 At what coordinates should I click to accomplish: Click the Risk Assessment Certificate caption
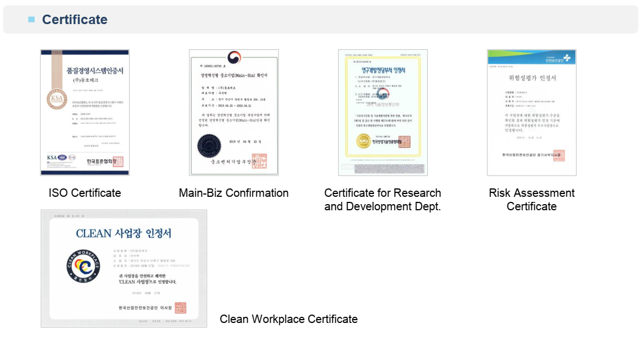pyautogui.click(x=531, y=200)
